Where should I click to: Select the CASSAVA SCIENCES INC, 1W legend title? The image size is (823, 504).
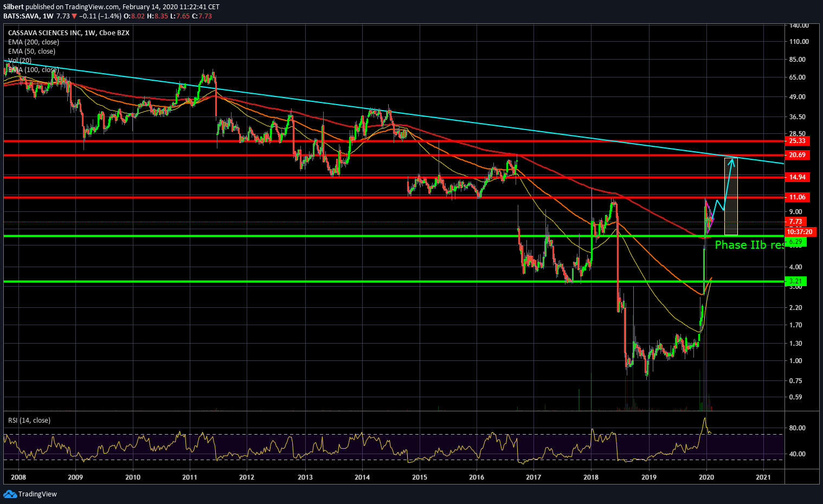click(69, 33)
